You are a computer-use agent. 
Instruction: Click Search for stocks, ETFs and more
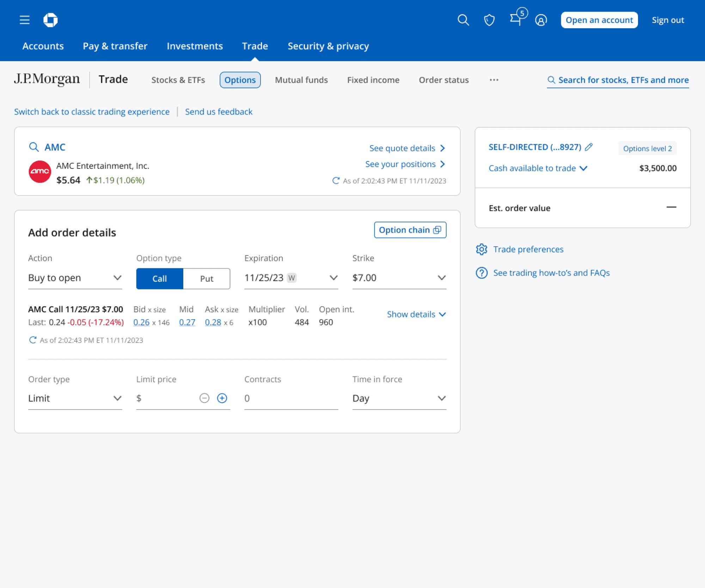tap(618, 80)
